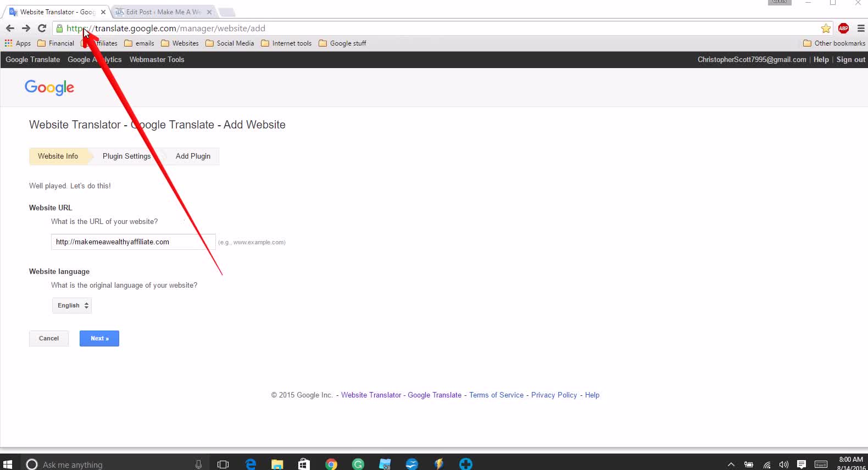Open the Other bookmarks folder
The image size is (868, 470).
[x=834, y=43]
